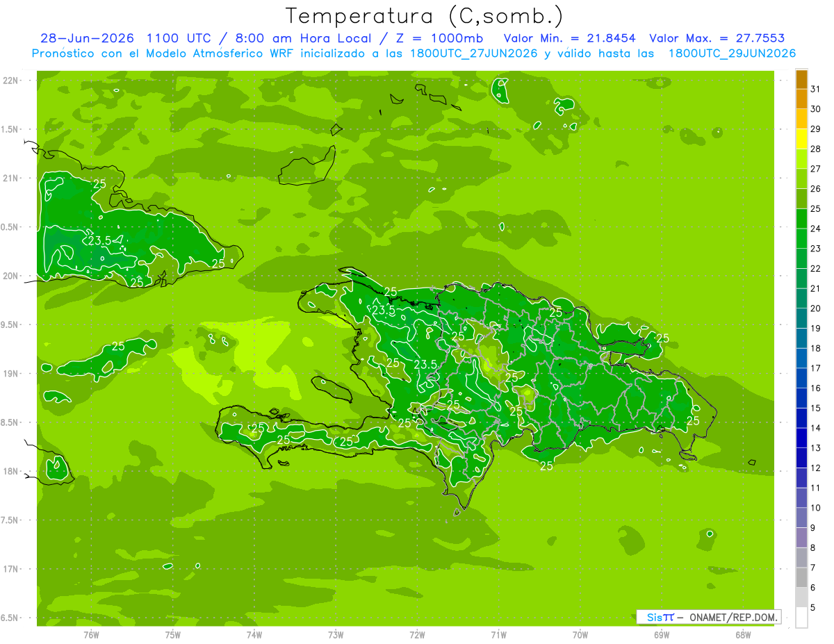
Task: Click the title "Temperatura (C,somb.)"
Action: (x=424, y=16)
